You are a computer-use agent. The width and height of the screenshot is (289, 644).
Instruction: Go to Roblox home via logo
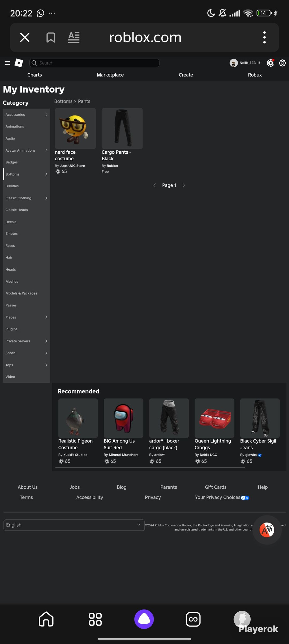[19, 63]
